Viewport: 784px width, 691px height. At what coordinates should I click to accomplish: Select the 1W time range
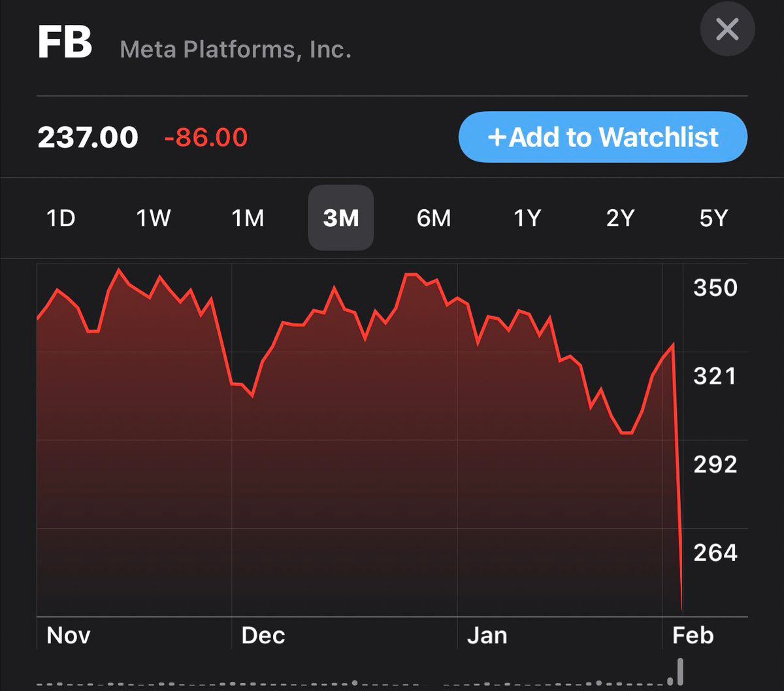pyautogui.click(x=154, y=218)
